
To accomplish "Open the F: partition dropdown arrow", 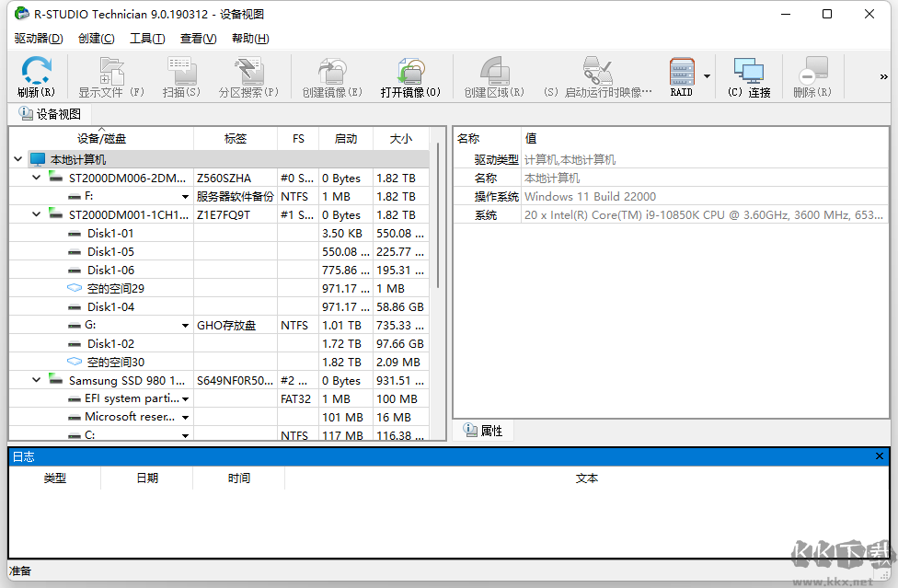I will coord(185,196).
